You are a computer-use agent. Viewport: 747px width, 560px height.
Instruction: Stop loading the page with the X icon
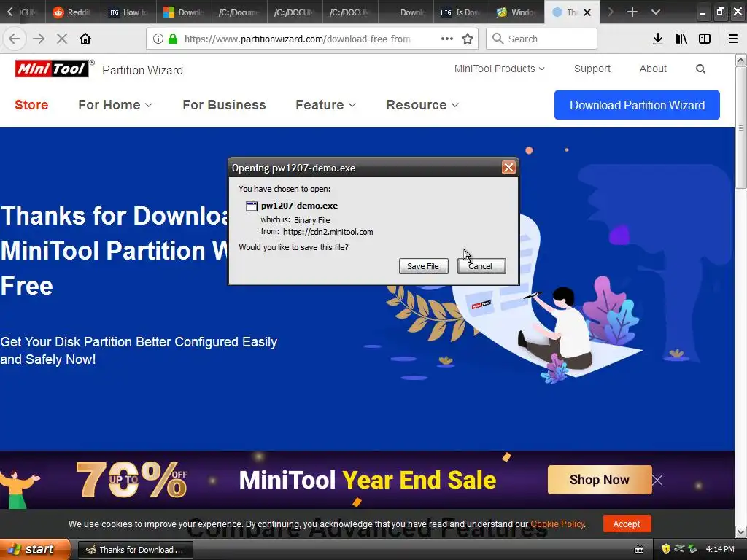pyautogui.click(x=61, y=39)
